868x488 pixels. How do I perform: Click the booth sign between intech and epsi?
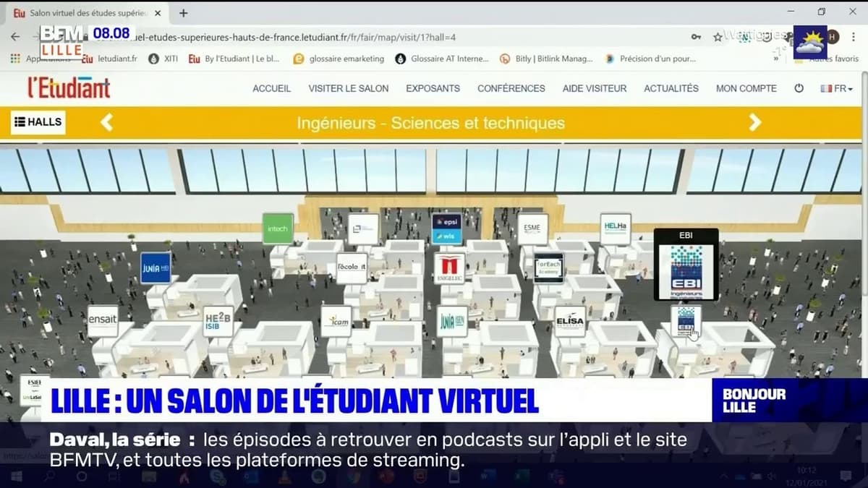363,228
